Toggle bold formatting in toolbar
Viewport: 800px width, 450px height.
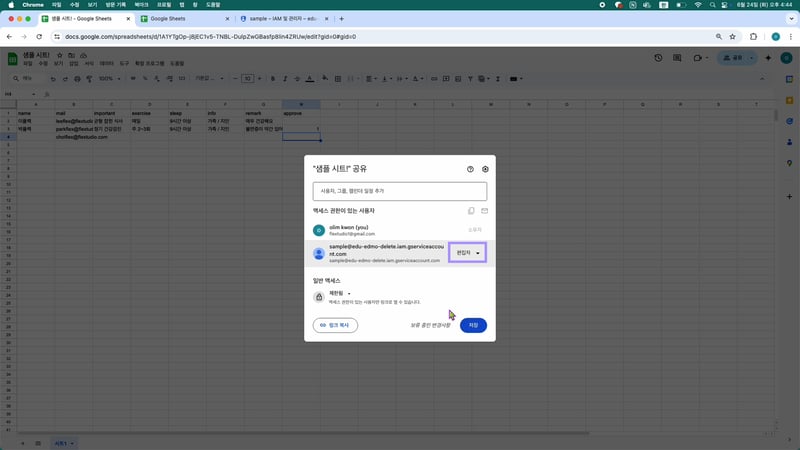point(272,79)
